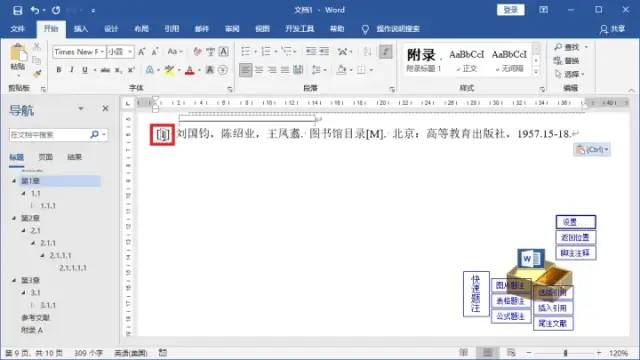
Task: Open the 插入 ribbon tab
Action: click(x=80, y=29)
